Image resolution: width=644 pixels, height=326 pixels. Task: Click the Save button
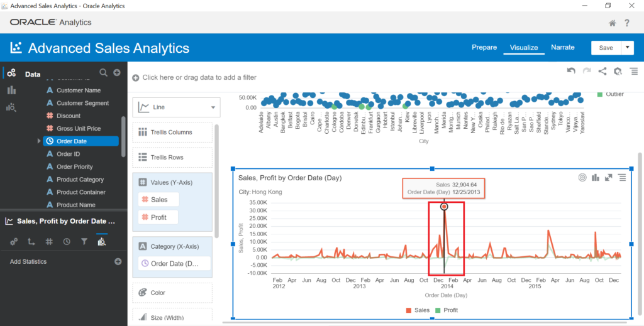tap(606, 48)
